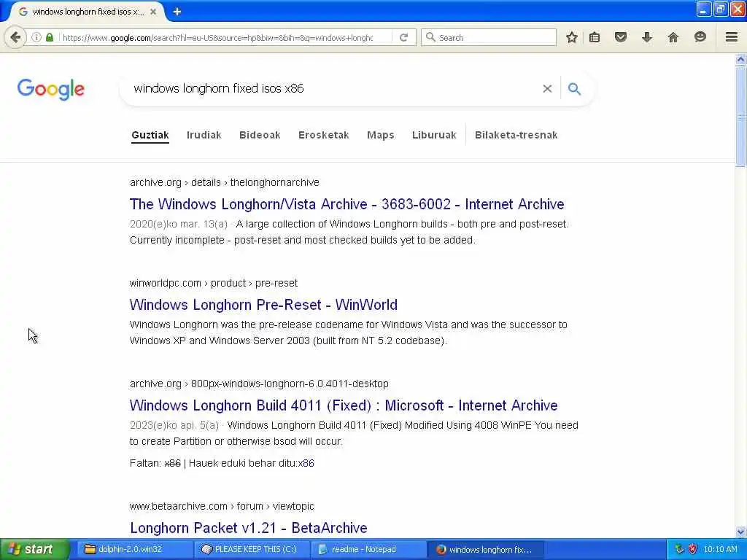This screenshot has width=747, height=560.
Task: Close the windows longhorn fixed isos tab
Action: (153, 12)
